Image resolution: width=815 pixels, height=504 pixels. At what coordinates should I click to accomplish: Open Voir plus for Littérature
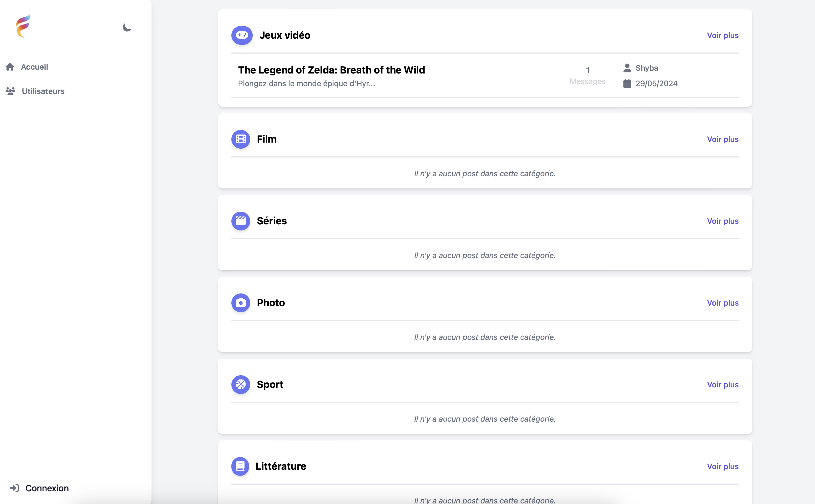tap(723, 466)
